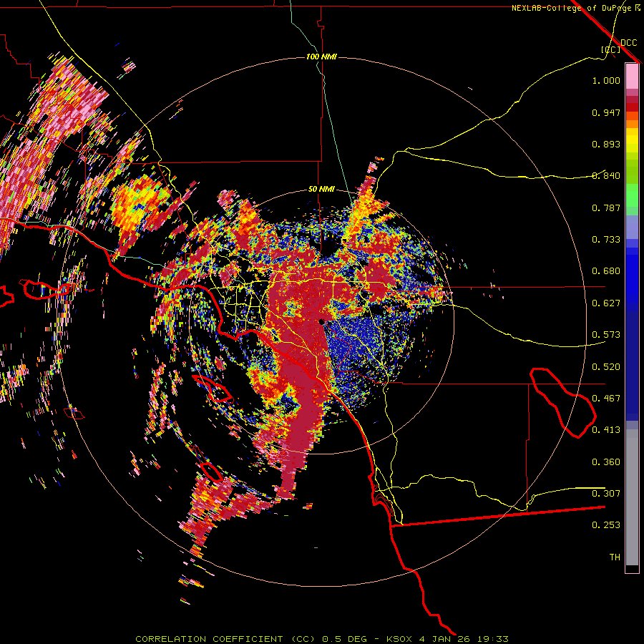The height and width of the screenshot is (644, 644).
Task: Pick the gray segment of color bar
Action: pos(632,497)
